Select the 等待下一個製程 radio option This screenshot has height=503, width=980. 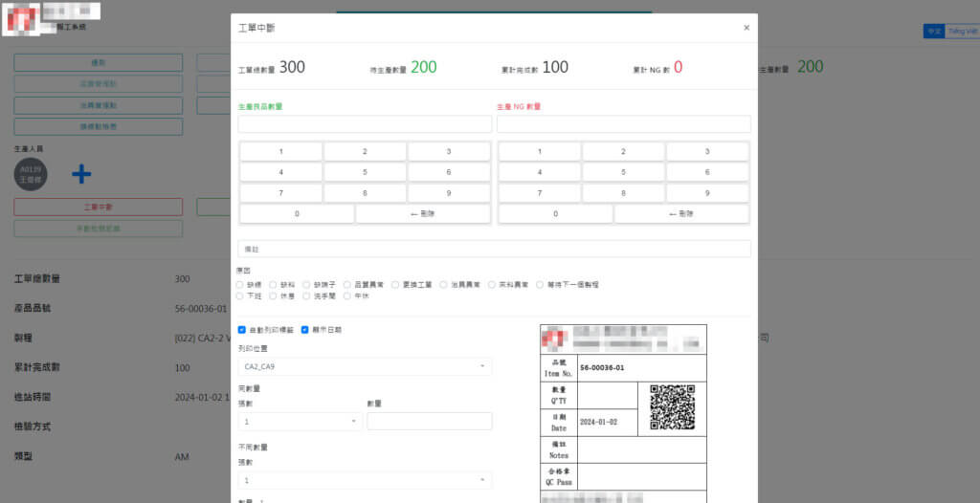point(541,285)
